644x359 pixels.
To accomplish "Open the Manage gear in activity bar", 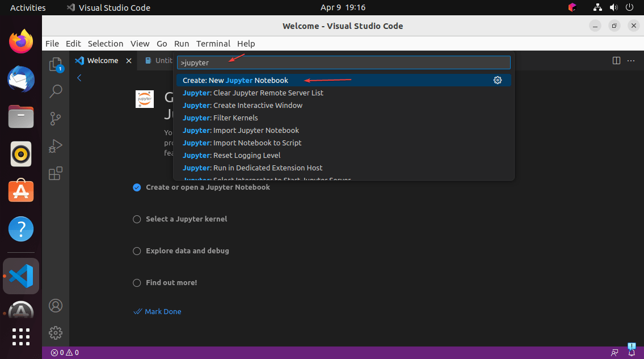I will point(56,333).
